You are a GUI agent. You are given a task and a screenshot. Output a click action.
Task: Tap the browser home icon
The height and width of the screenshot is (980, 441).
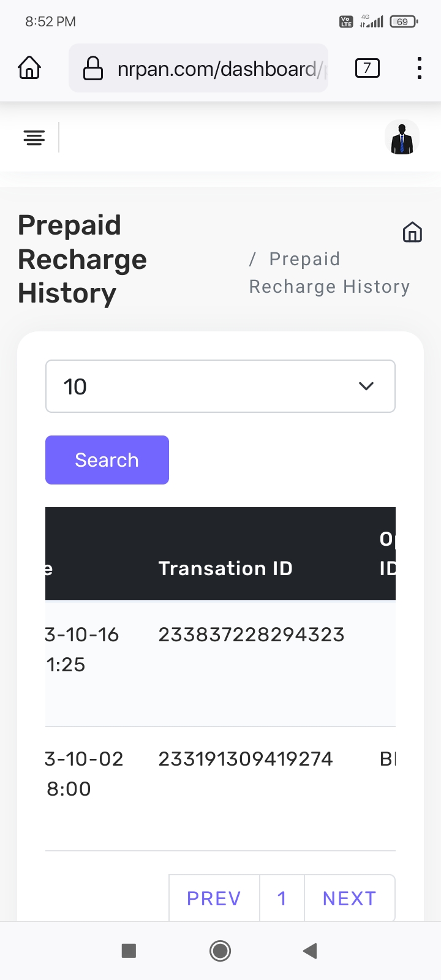(x=29, y=68)
